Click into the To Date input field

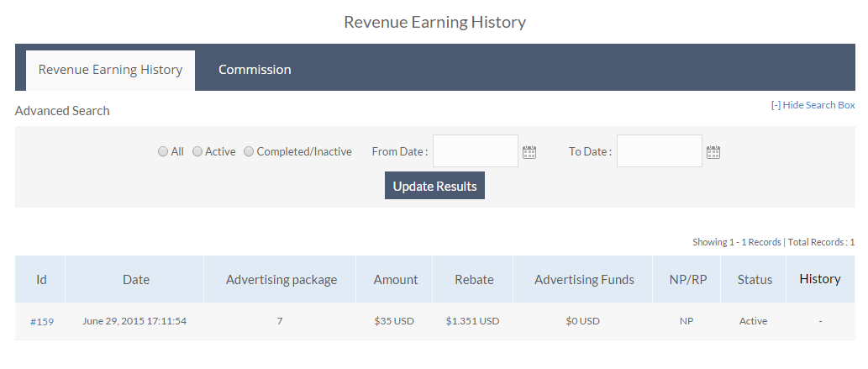coord(660,151)
